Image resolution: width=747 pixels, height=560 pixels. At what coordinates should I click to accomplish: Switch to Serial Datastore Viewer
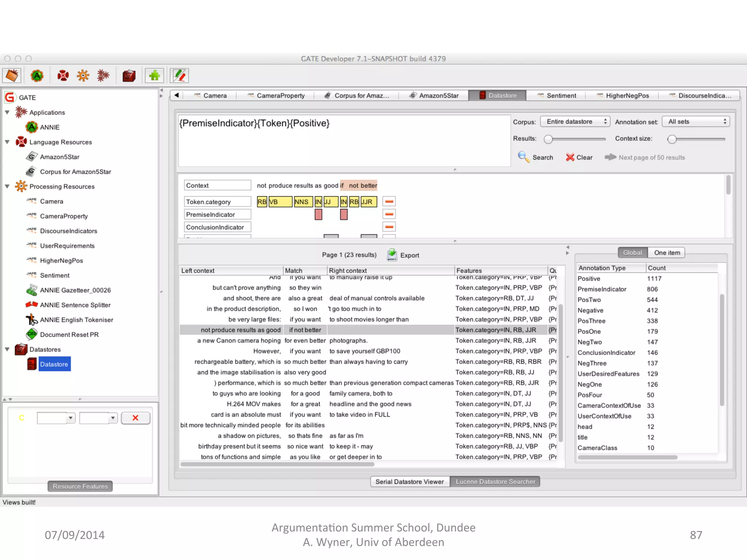coord(410,482)
